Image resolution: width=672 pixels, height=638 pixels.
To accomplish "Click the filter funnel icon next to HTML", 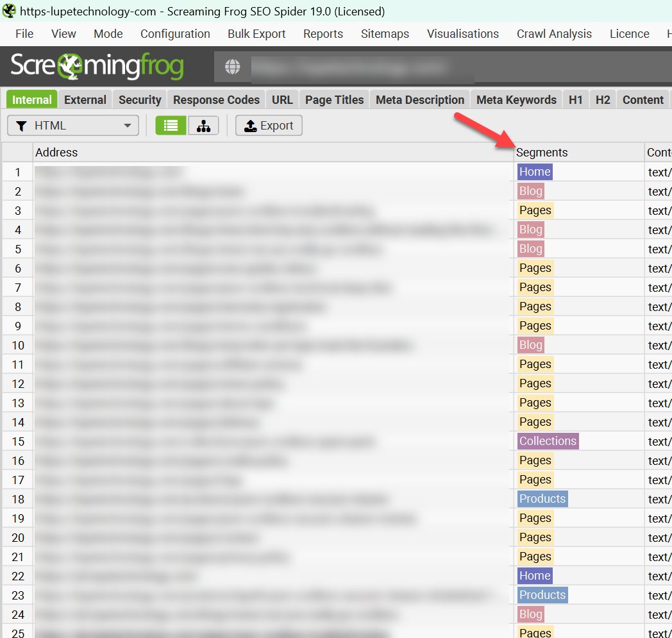I will (x=21, y=125).
